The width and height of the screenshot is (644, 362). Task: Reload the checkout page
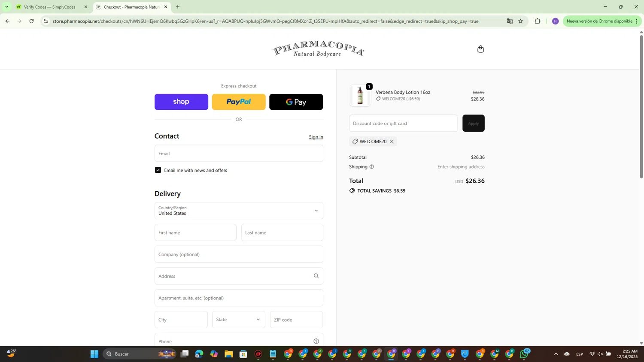coord(31,21)
